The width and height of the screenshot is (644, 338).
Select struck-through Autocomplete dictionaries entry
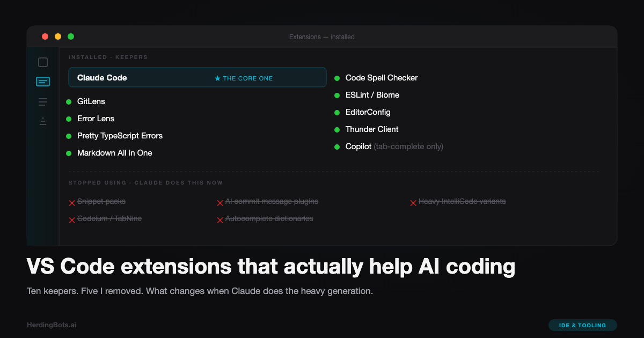pos(269,218)
